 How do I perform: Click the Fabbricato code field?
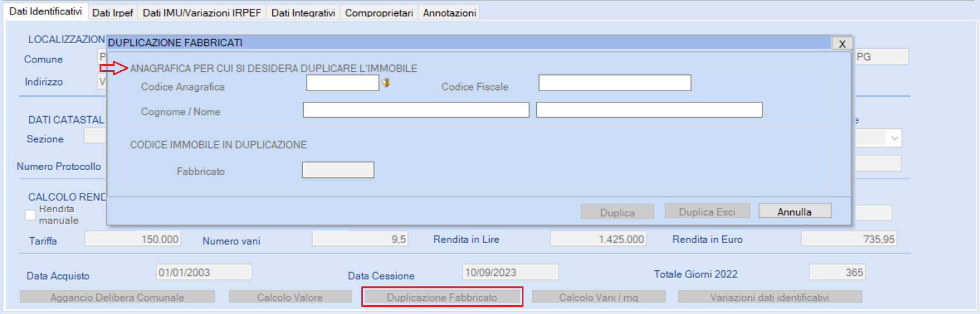coord(338,170)
